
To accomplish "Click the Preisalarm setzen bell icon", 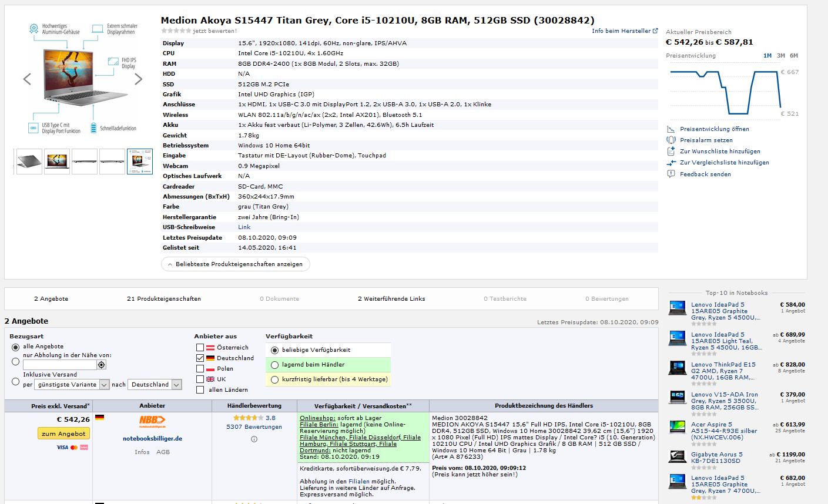I will 671,140.
